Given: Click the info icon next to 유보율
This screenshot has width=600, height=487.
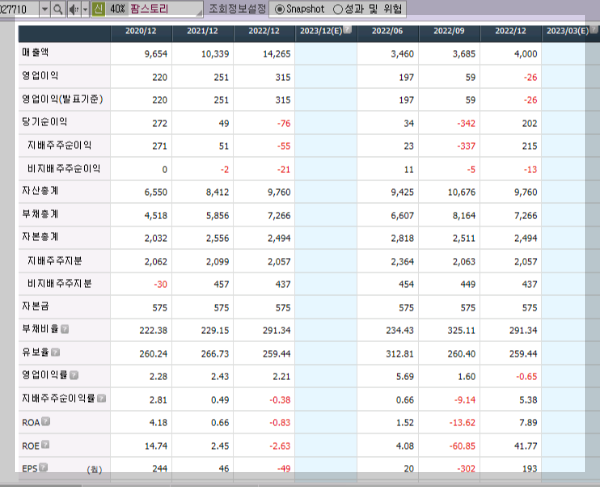Looking at the screenshot, I should tap(55, 352).
